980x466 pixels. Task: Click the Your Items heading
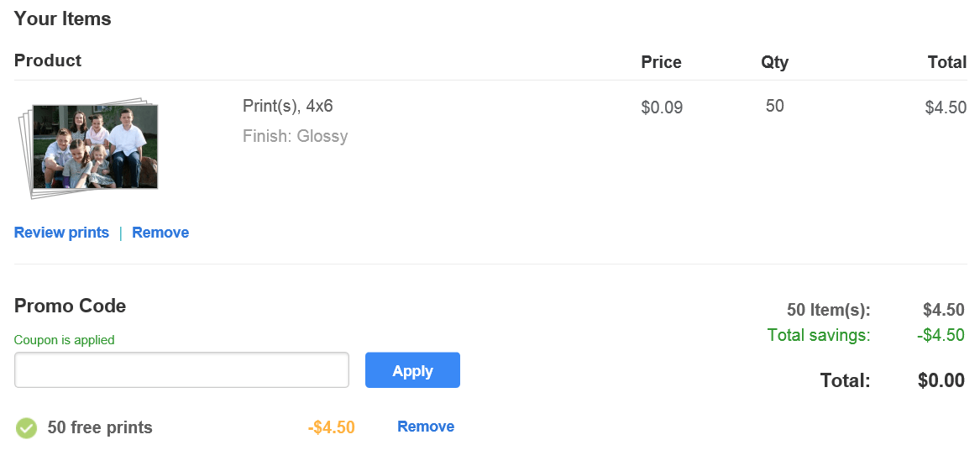(x=62, y=18)
